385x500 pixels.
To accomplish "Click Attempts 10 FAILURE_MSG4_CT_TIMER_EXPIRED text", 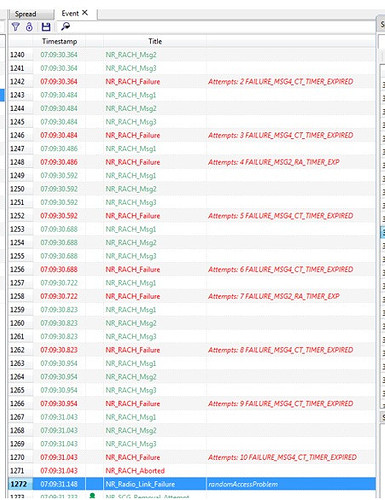I will 282,457.
